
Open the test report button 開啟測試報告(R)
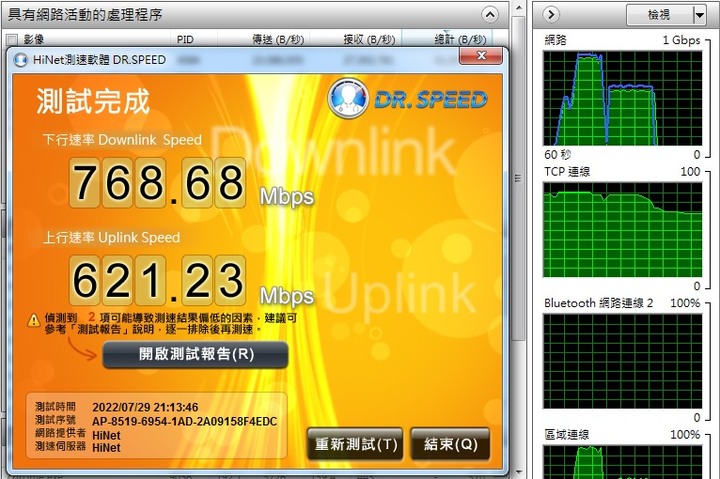click(x=195, y=354)
